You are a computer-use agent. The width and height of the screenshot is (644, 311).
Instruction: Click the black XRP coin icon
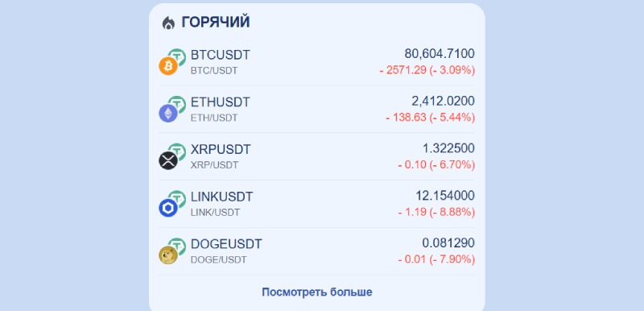[168, 160]
